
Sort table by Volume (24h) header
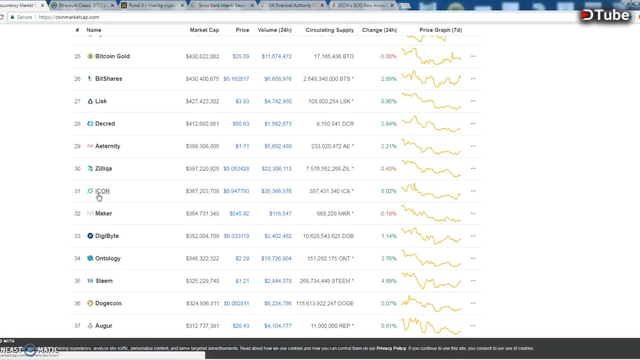click(275, 30)
